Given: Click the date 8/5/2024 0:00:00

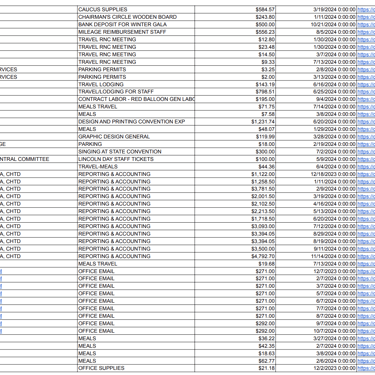Looking at the screenshot, I should (x=336, y=32).
